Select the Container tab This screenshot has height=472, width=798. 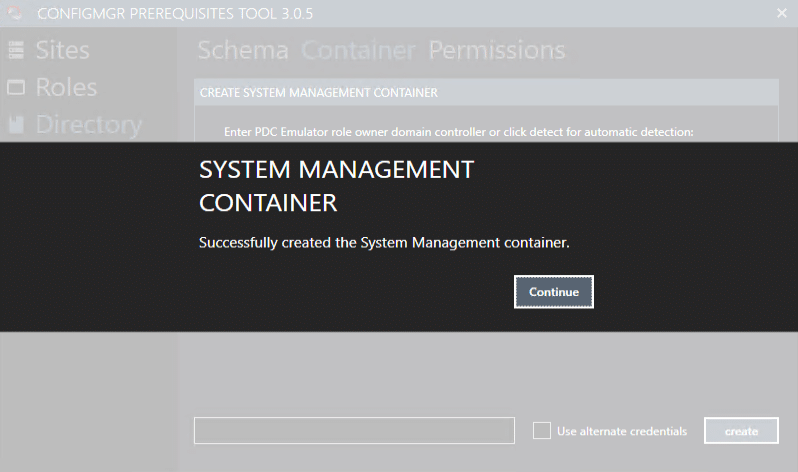click(358, 50)
